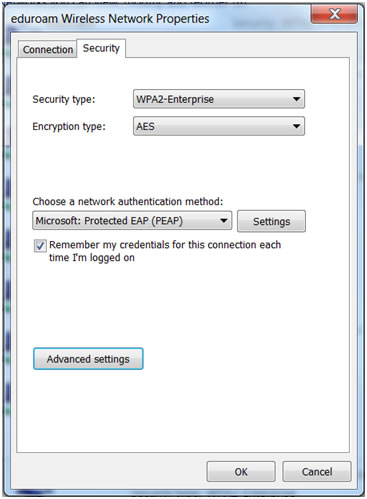Click the PEAP dropdown arrow
Viewport: 367px width, 499px height.
224,220
